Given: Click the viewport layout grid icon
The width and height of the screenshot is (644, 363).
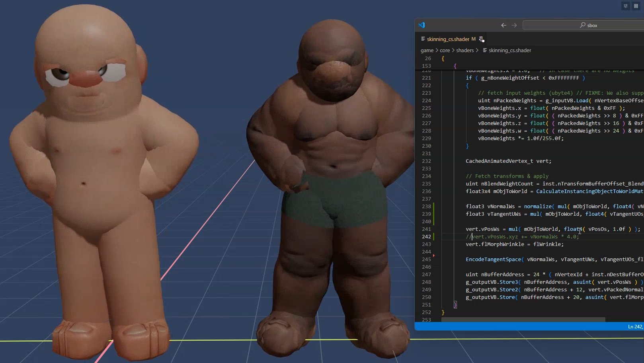Looking at the screenshot, I should [636, 6].
